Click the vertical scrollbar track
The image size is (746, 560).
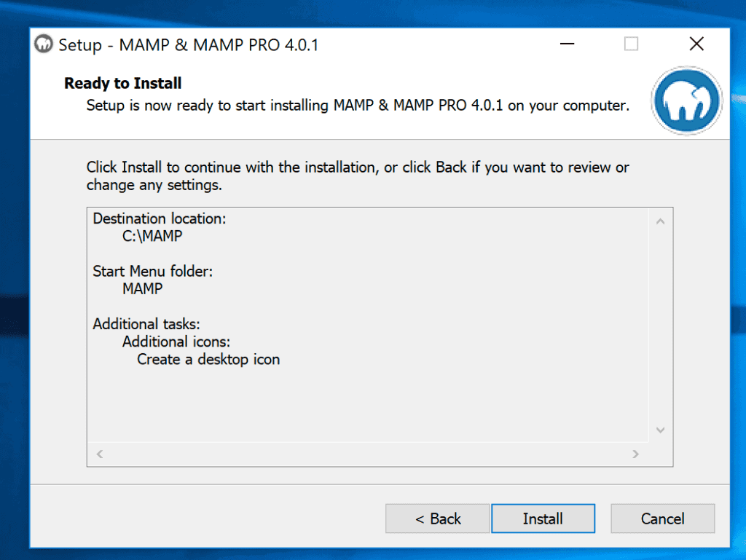click(x=660, y=328)
